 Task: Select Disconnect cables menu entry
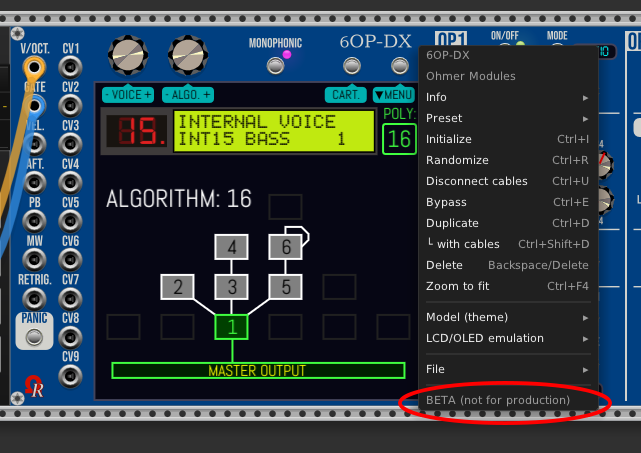click(507, 181)
